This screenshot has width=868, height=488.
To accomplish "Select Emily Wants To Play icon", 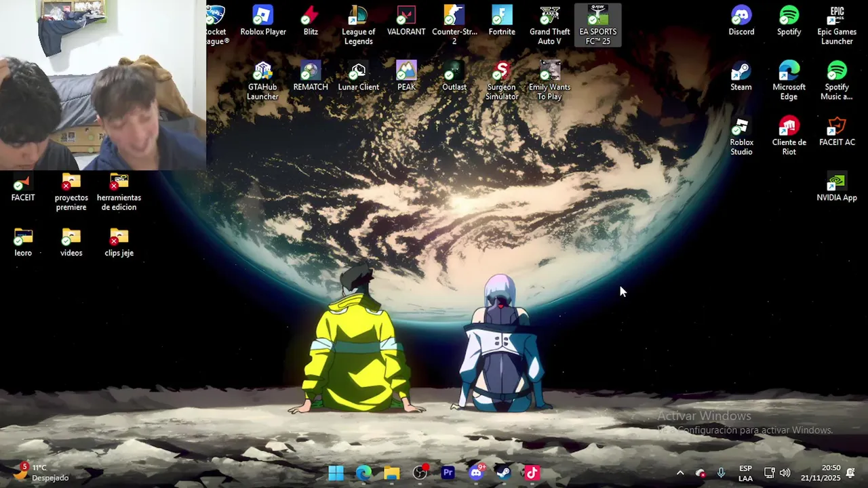I will 549,81.
